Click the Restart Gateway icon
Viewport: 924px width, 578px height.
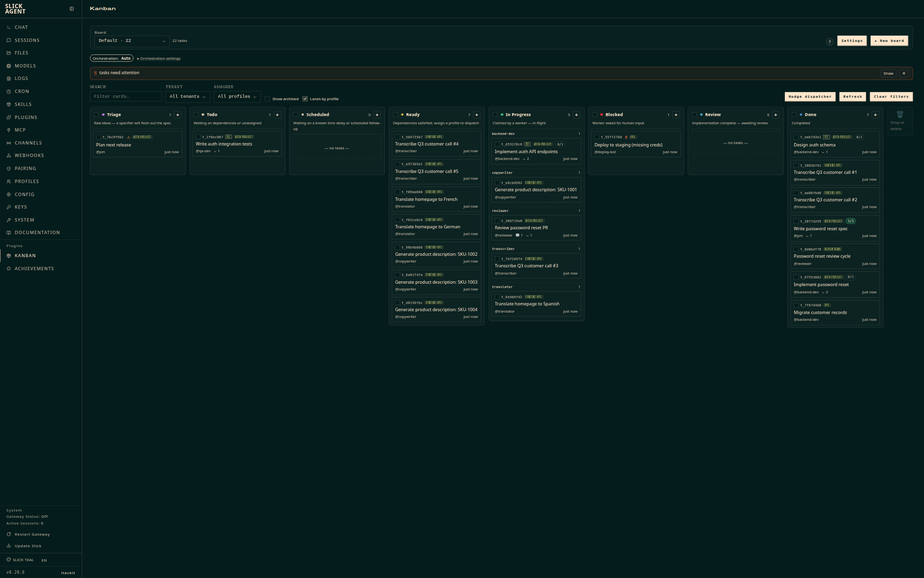point(9,535)
